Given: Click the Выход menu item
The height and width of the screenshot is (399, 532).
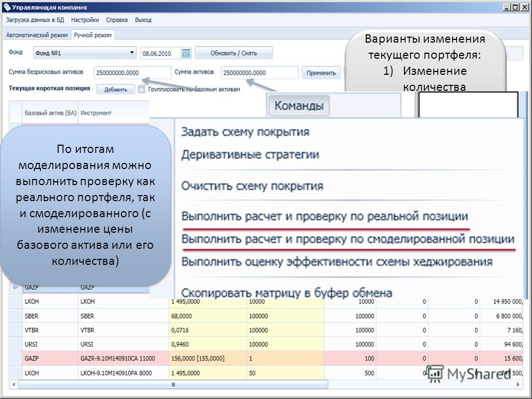Looking at the screenshot, I should point(143,20).
